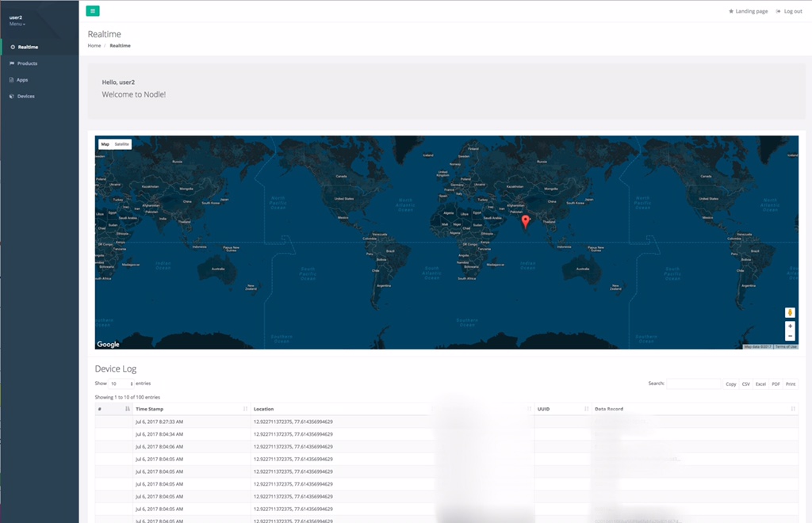Viewport: 812px width, 523px height.
Task: Switch the map to Satellite view
Action: (x=121, y=144)
